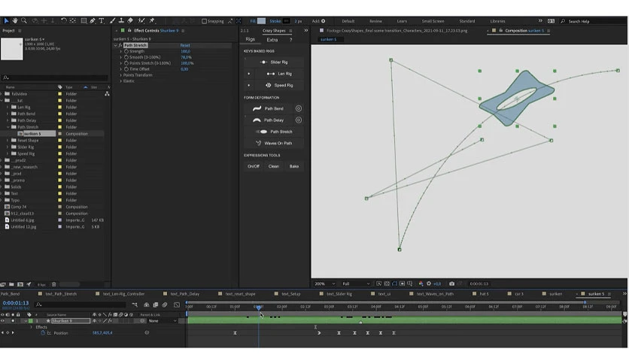The height and width of the screenshot is (364, 629).
Task: Click the reset exposure icon in viewer
Action: click(429, 284)
